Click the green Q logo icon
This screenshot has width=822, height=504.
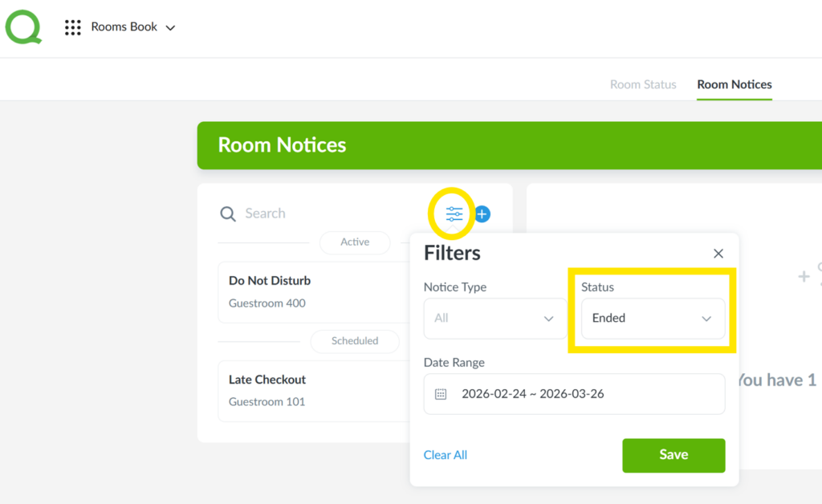pos(24,27)
